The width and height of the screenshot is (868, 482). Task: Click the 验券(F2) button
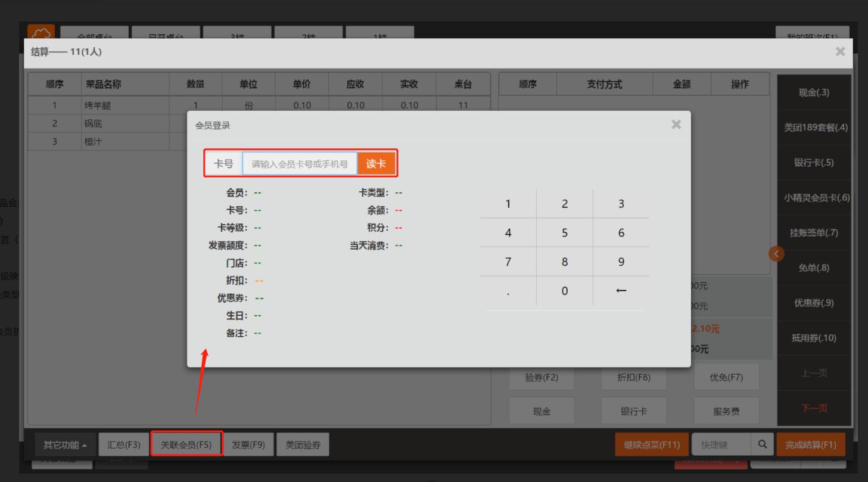(542, 377)
